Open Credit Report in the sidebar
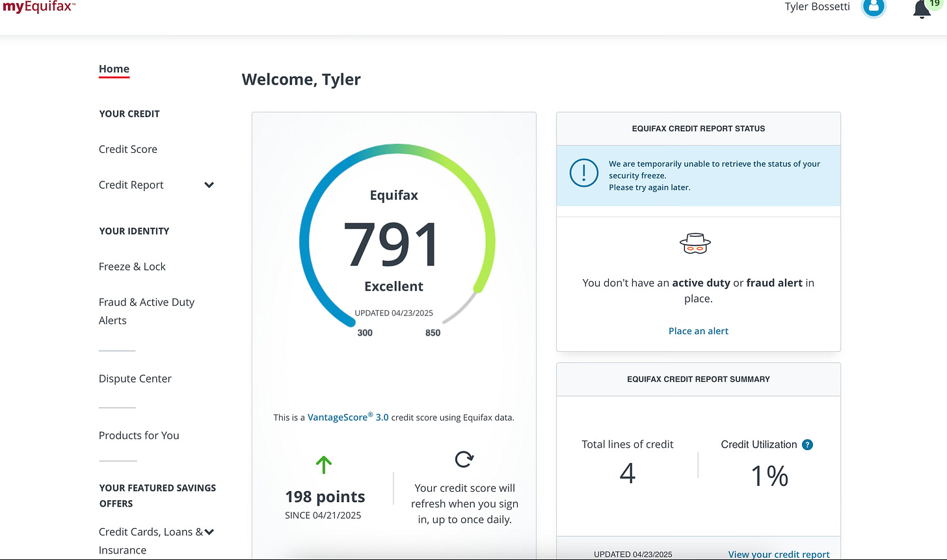 [x=131, y=185]
